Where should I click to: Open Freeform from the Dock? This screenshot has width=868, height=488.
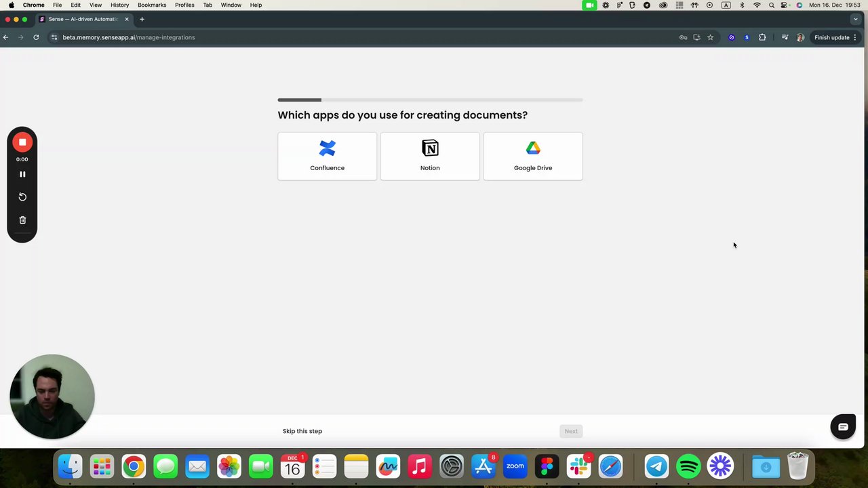point(388,466)
